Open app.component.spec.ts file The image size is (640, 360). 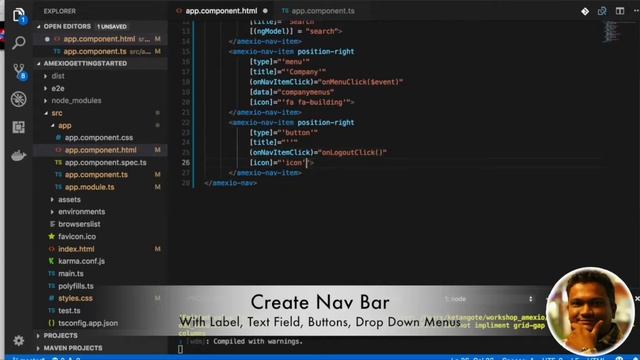[105, 162]
